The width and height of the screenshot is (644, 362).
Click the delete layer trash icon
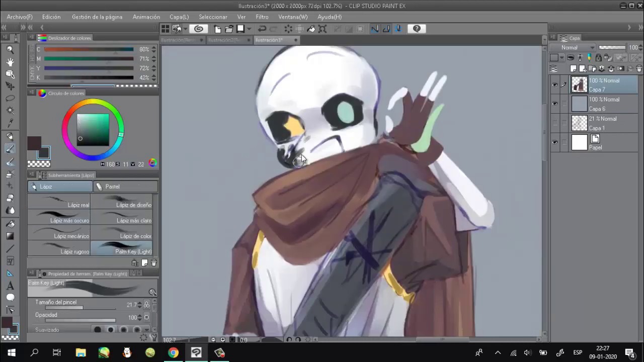(639, 68)
